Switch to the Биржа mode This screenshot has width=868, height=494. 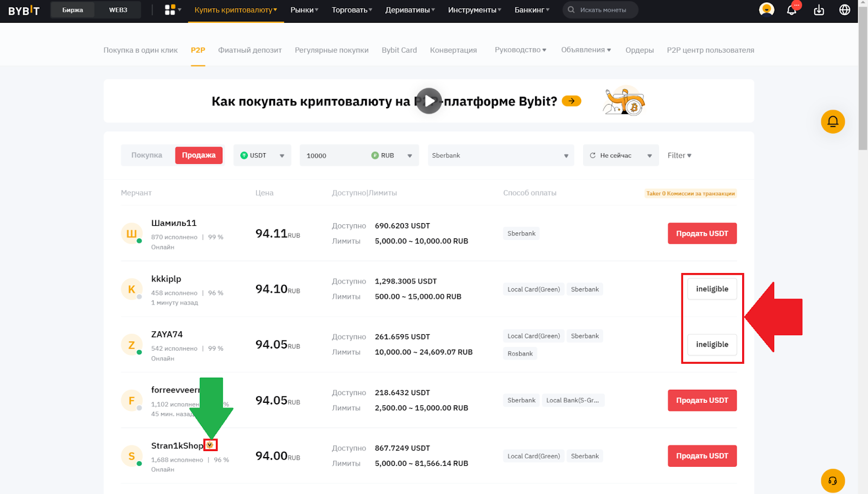(73, 10)
